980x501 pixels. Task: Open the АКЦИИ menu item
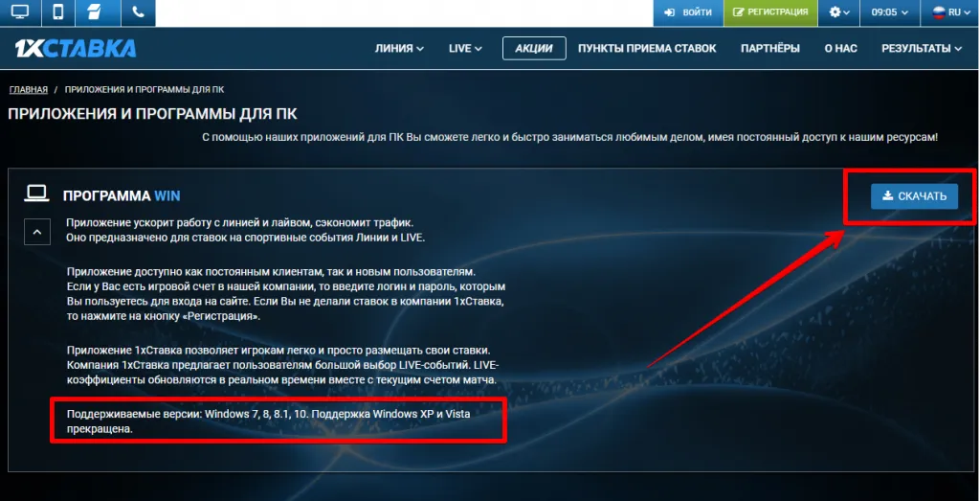click(x=534, y=48)
